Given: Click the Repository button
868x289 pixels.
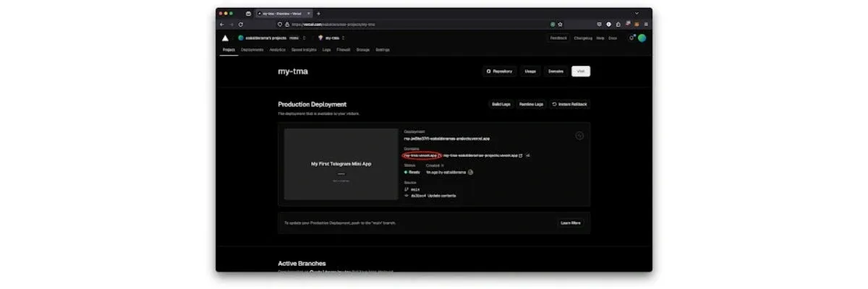Looking at the screenshot, I should tap(500, 72).
